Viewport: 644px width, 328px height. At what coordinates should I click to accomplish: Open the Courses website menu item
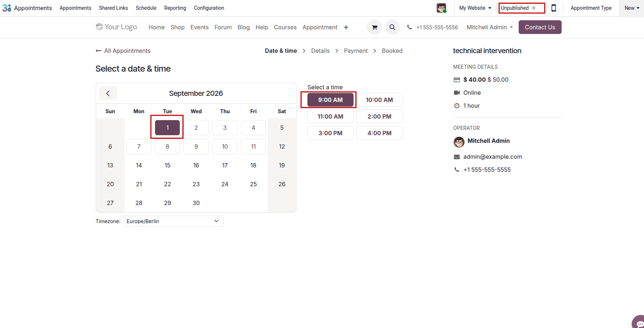pyautogui.click(x=285, y=27)
